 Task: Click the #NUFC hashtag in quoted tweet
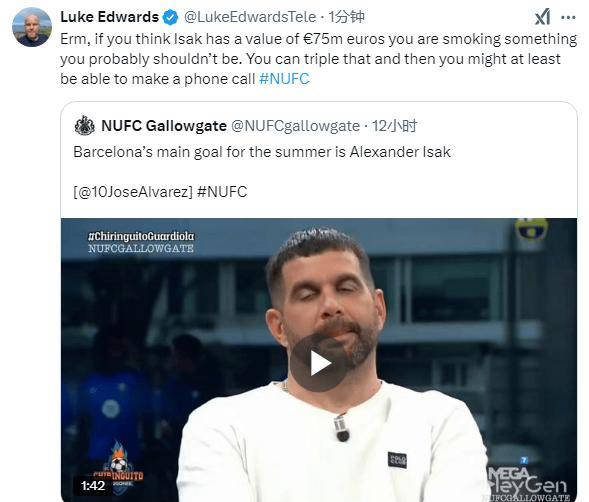[x=222, y=192]
